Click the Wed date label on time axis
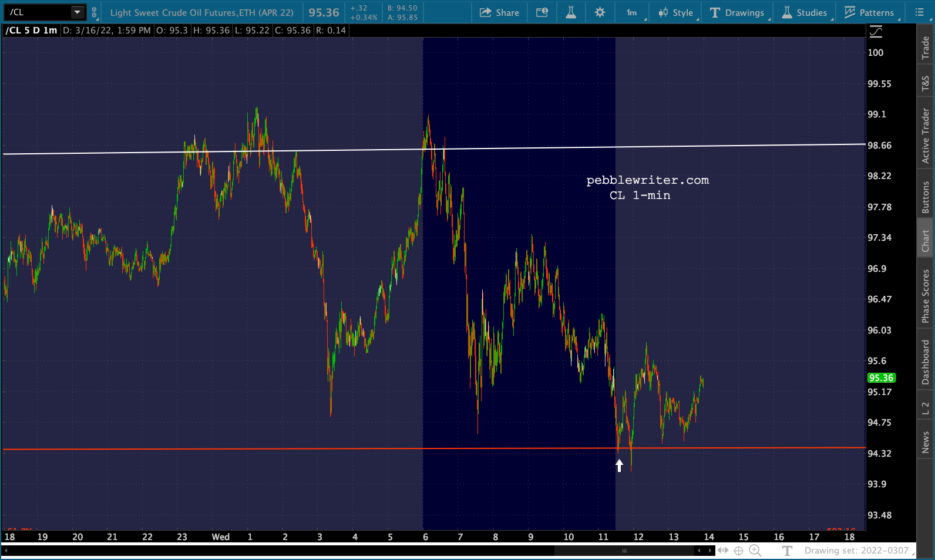 [x=221, y=537]
